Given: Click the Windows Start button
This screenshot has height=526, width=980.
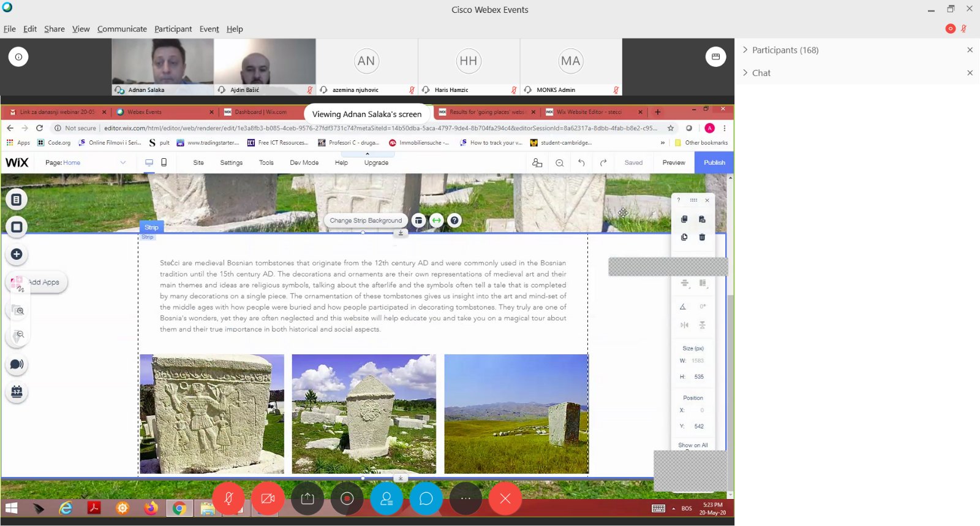Looking at the screenshot, I should [x=11, y=508].
